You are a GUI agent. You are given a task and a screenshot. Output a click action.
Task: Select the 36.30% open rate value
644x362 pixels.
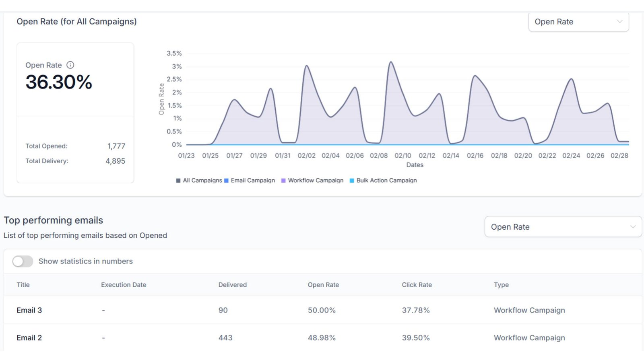coord(59,82)
